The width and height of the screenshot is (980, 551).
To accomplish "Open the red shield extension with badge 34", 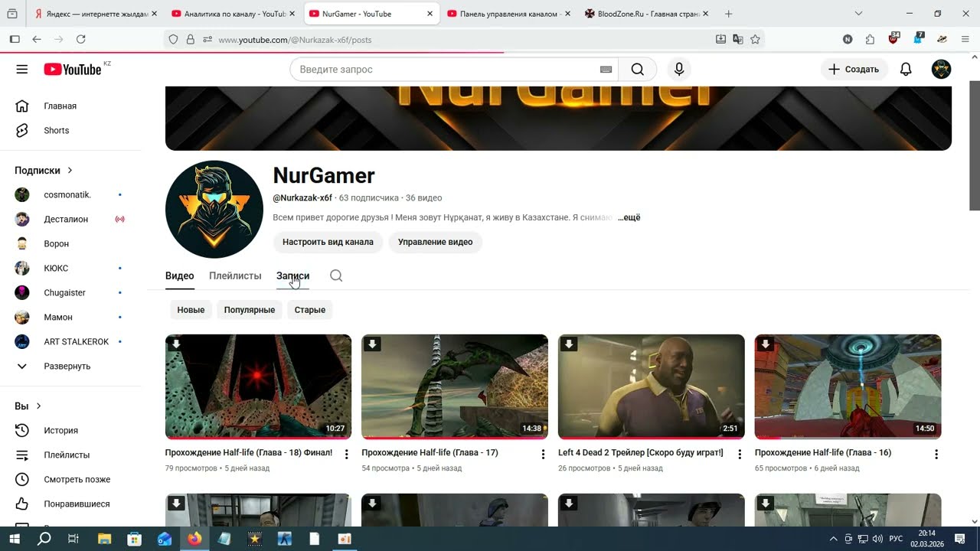I will pyautogui.click(x=893, y=38).
